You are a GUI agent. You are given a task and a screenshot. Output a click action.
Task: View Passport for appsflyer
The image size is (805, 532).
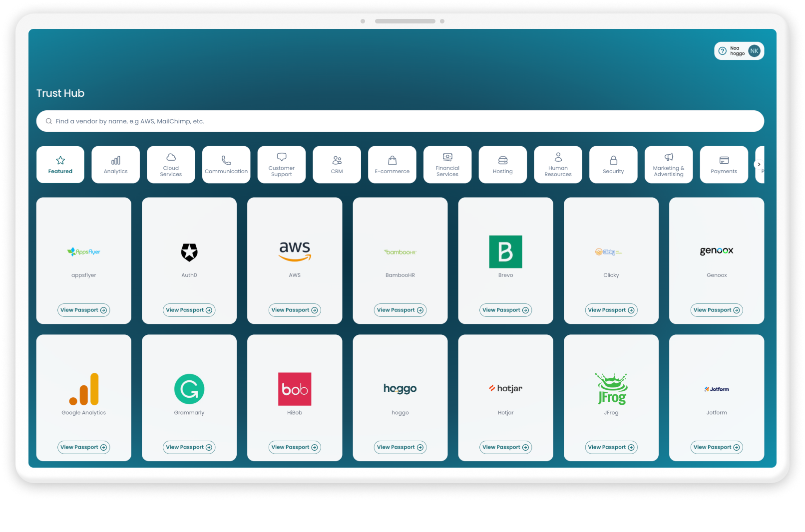84,310
